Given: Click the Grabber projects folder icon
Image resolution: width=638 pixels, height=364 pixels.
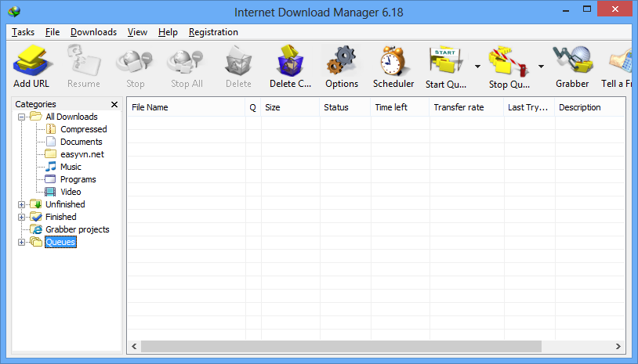Looking at the screenshot, I should 36,229.
